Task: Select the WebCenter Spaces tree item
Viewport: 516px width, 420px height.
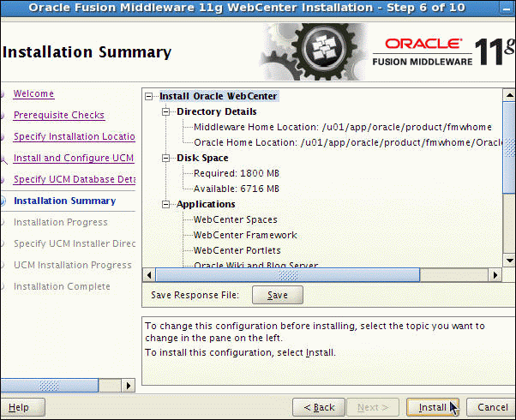Action: 236,220
